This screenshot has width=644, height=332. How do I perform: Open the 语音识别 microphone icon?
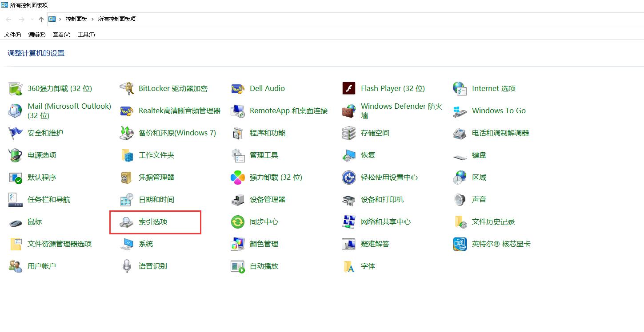click(x=127, y=266)
